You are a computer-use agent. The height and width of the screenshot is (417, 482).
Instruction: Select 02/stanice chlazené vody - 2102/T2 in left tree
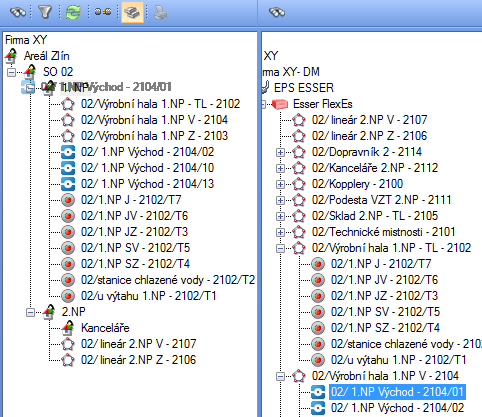click(x=168, y=280)
